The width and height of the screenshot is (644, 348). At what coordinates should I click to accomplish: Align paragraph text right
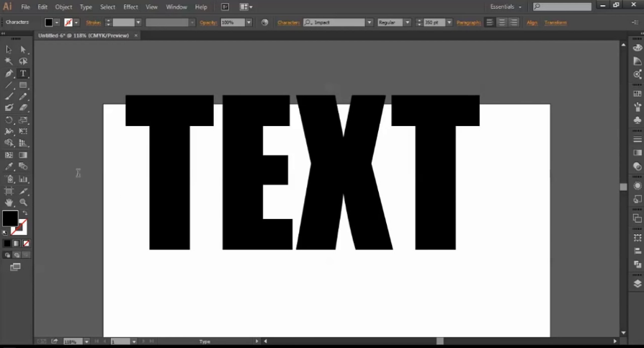pyautogui.click(x=514, y=22)
